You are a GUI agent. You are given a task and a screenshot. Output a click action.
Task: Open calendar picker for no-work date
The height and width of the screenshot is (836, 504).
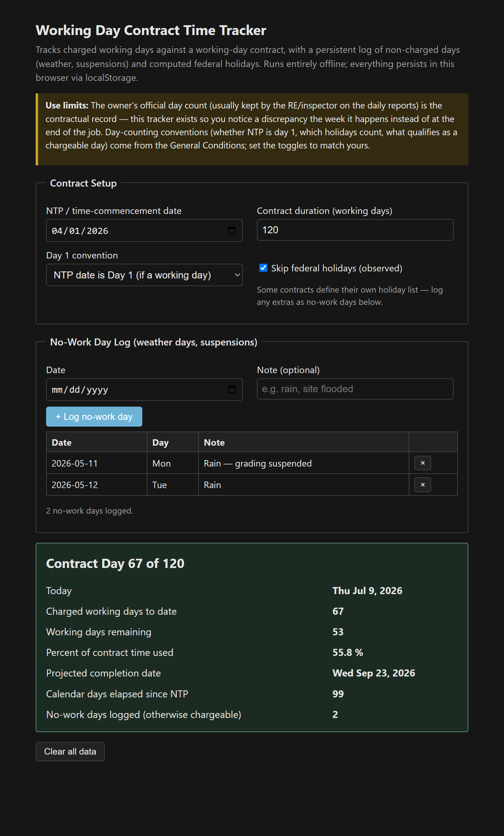coord(232,389)
